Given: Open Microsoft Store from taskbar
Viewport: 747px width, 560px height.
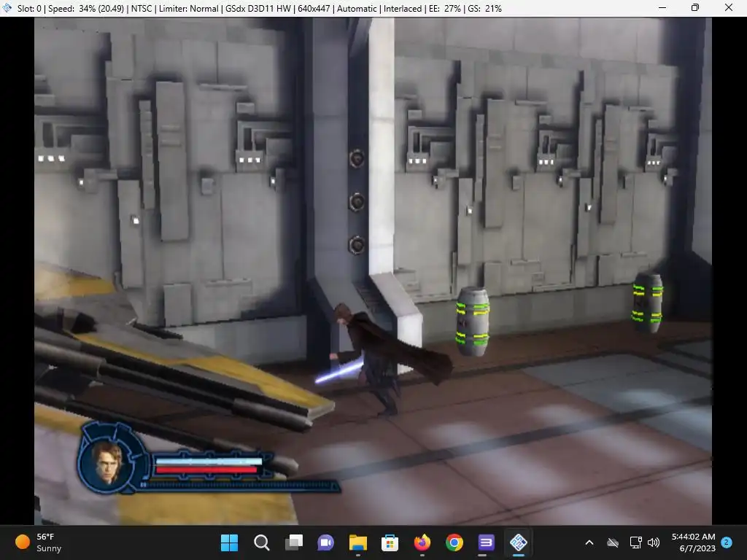Looking at the screenshot, I should 390,542.
